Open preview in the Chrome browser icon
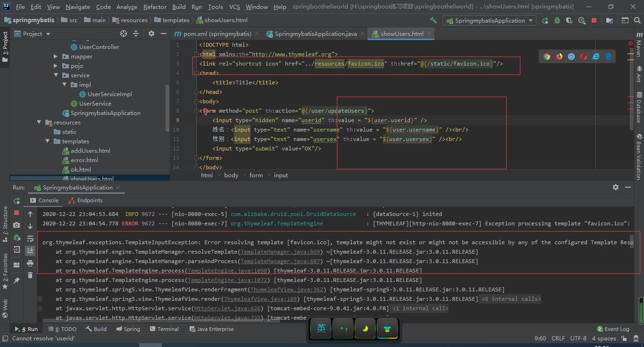Image resolution: width=644 pixels, height=347 pixels. [x=547, y=57]
